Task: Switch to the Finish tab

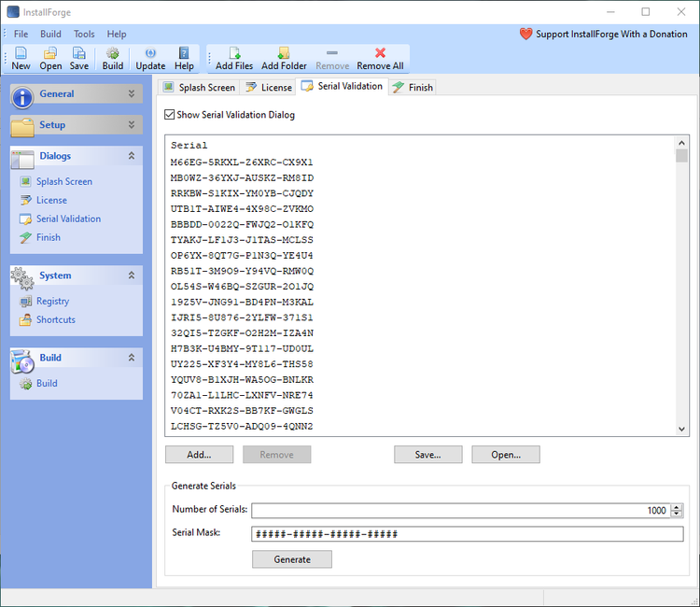Action: click(413, 87)
